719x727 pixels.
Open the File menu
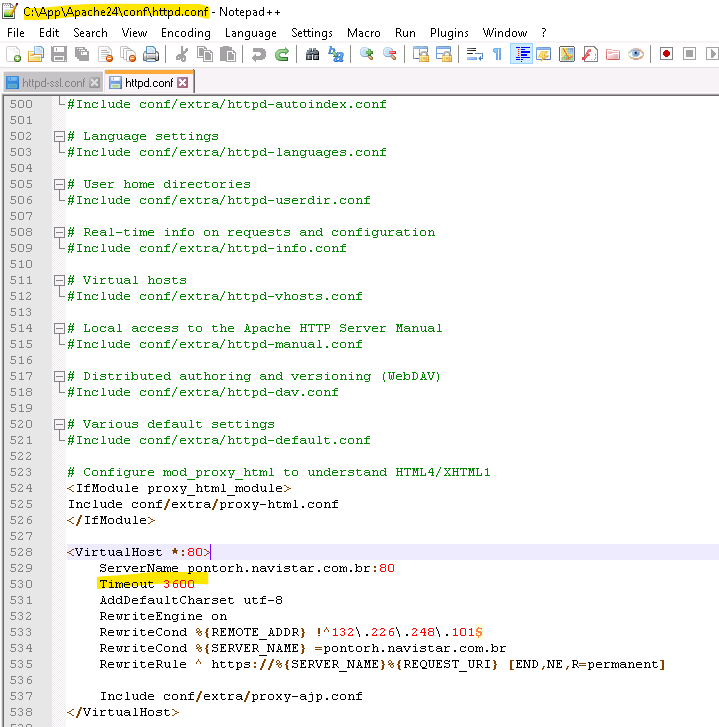[x=16, y=33]
